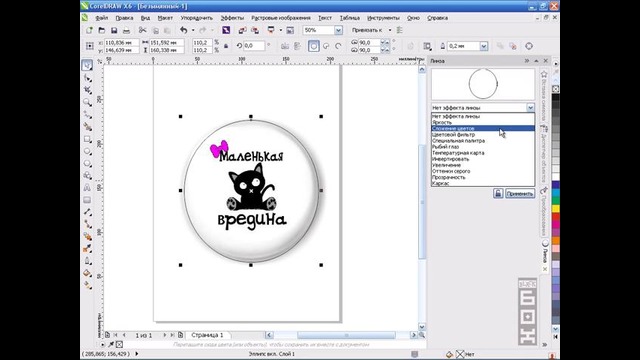Select the Fill bucket tool
This screenshot has height=360, width=640.
(87, 273)
